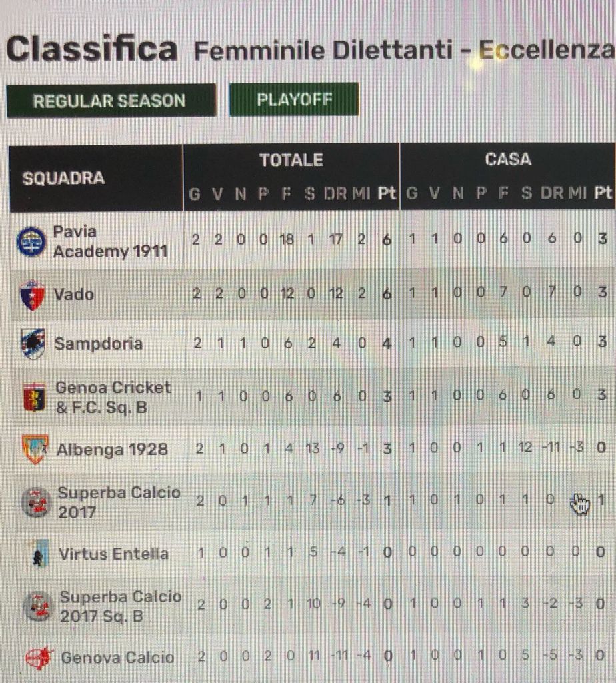Open the Pavia Academy 1911 team name link
616x683 pixels.
110,241
